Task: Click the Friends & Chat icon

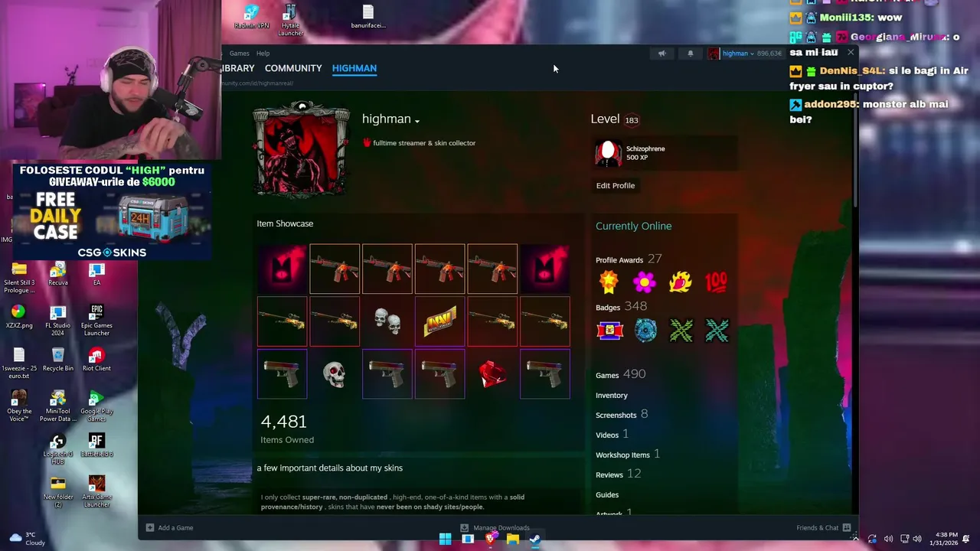Action: pyautogui.click(x=846, y=527)
